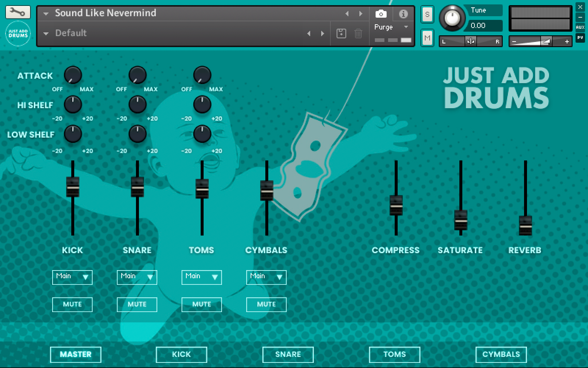The width and height of the screenshot is (588, 368).
Task: Open the wrench instrument edit icon
Action: 18,12
